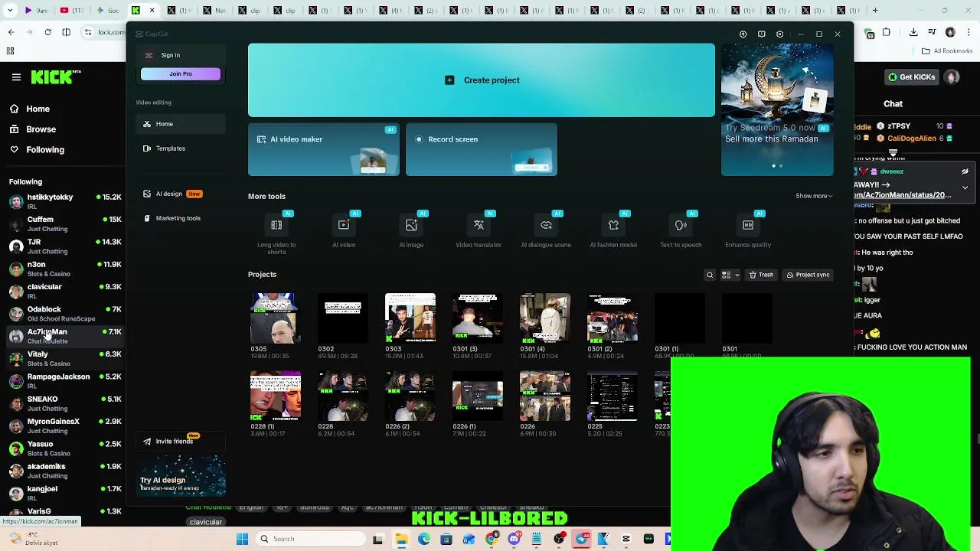Screen dimensions: 980x551
Task: Click the CapCut upload arrow icon in title bar
Action: click(x=743, y=34)
